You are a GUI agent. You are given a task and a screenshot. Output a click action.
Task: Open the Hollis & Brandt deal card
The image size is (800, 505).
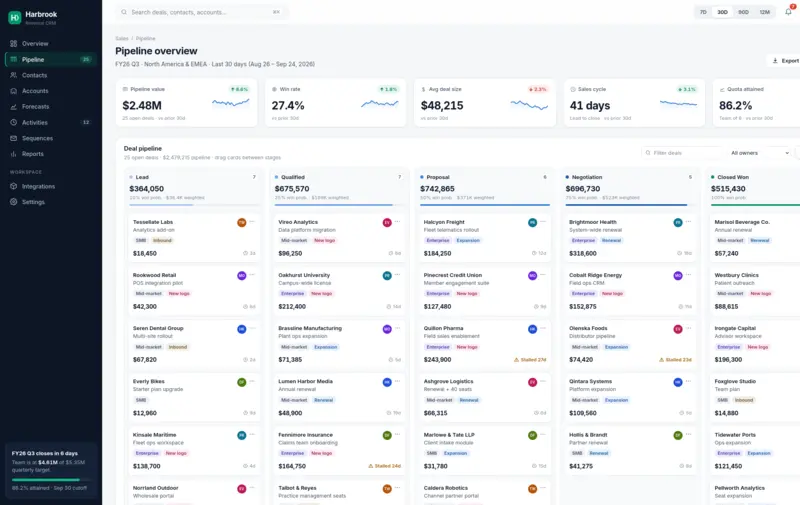pyautogui.click(x=630, y=450)
